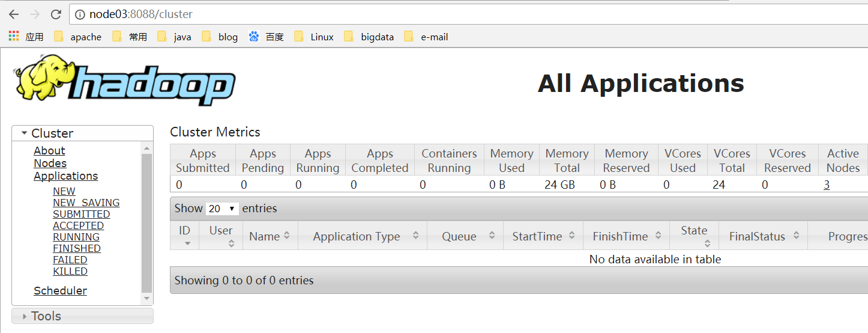Open the Show entries count dropdown
868x333 pixels.
coord(222,209)
